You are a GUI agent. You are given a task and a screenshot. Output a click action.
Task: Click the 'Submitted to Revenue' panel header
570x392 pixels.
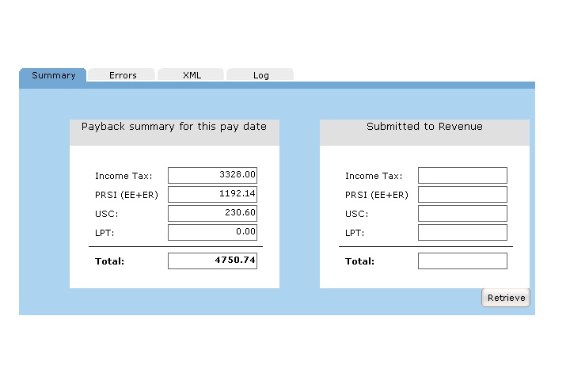tap(424, 127)
